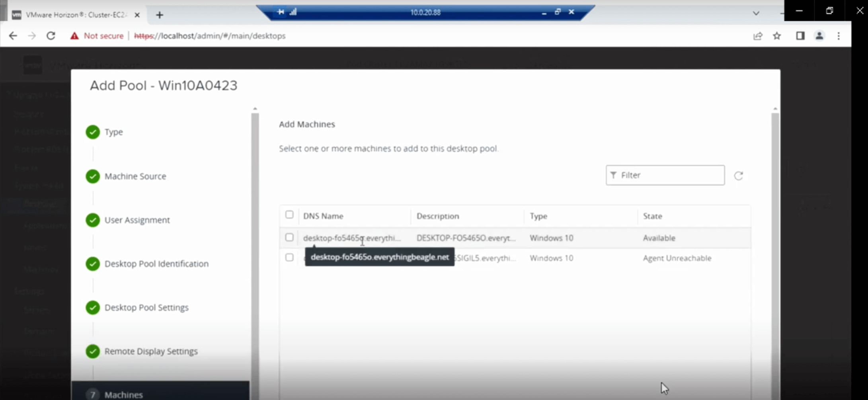Click the Filter funnel icon
This screenshot has height=400, width=868.
[613, 175]
